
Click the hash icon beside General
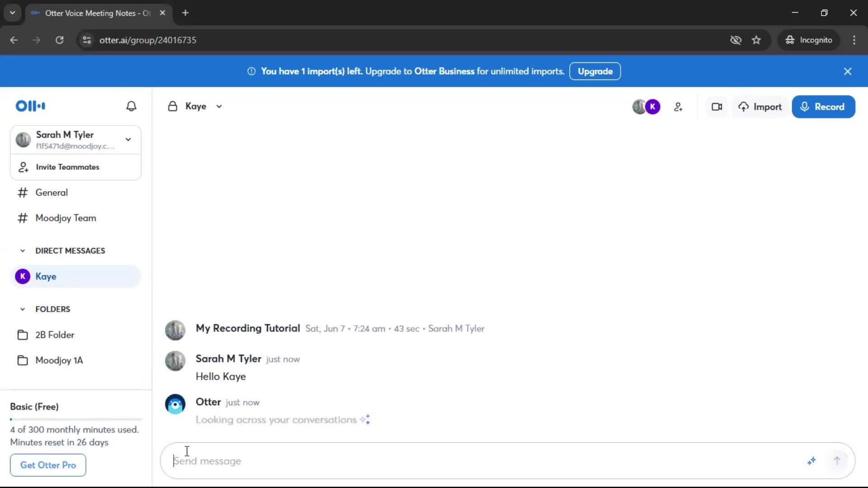[23, 193]
